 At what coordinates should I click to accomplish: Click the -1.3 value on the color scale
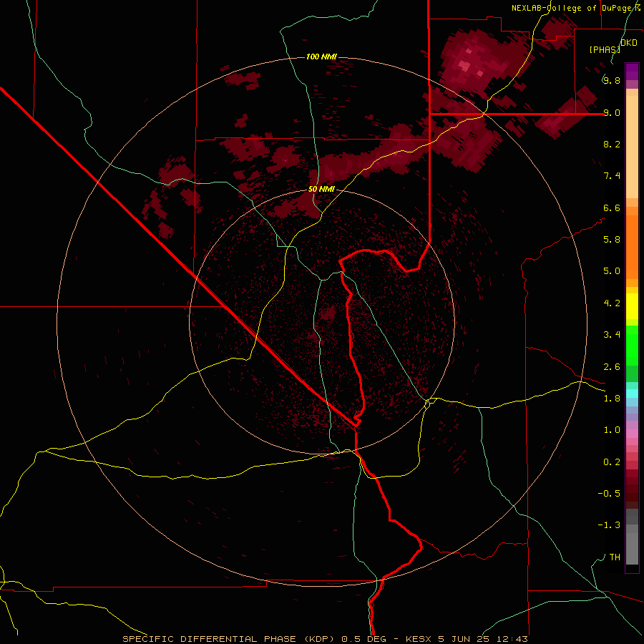[609, 525]
